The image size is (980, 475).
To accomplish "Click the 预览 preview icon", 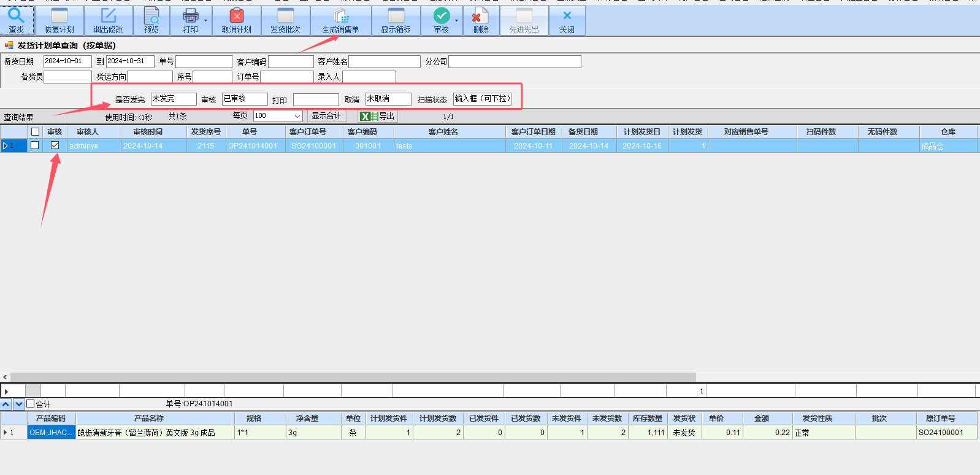I will 151,16.
